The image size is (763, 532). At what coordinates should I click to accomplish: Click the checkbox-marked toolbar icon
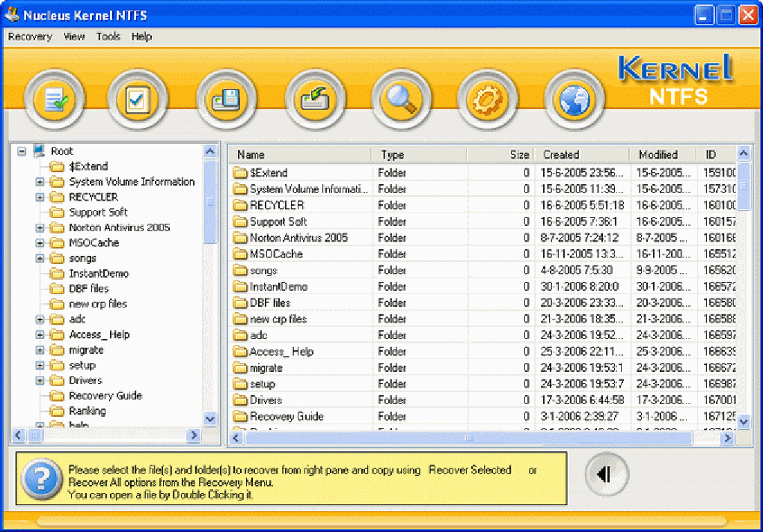(x=137, y=100)
